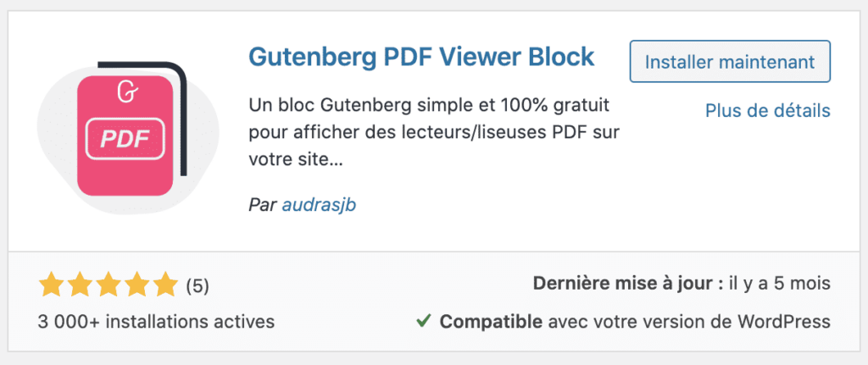
Task: Open the Gutenberg PDF Viewer Block title link
Action: pos(421,57)
